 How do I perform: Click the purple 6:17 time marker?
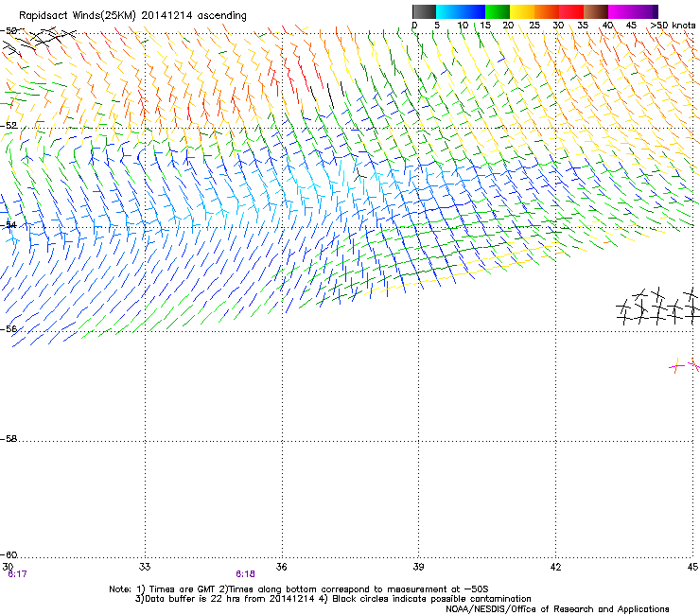(x=17, y=574)
